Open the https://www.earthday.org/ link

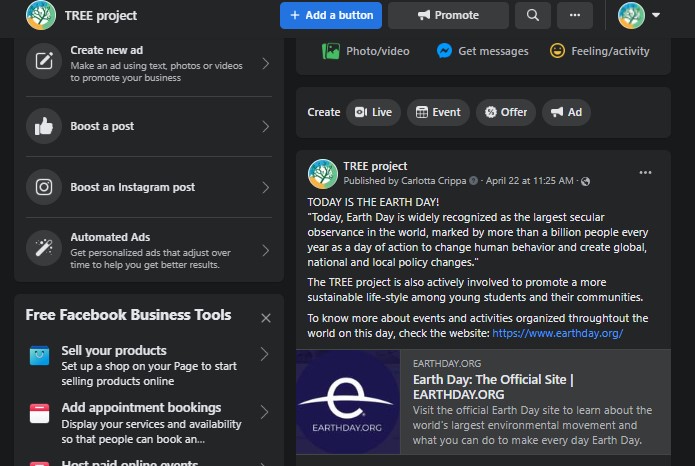[x=558, y=333]
